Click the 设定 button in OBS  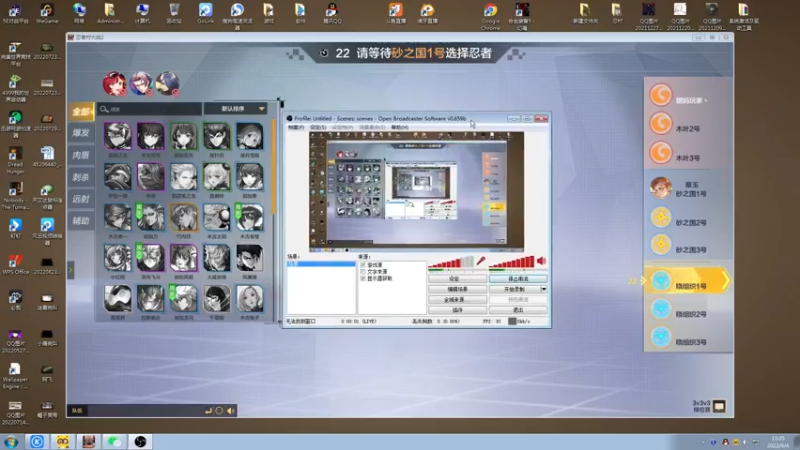pyautogui.click(x=457, y=279)
